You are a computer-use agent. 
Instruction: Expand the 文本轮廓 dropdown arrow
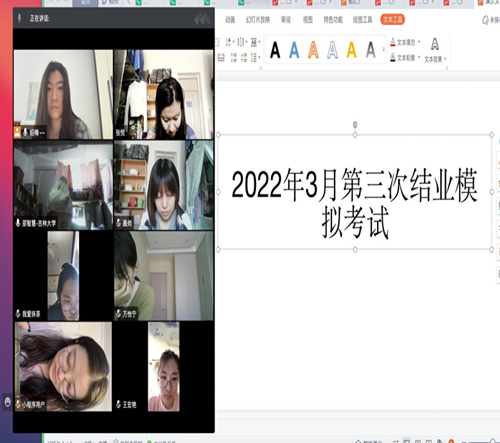419,58
